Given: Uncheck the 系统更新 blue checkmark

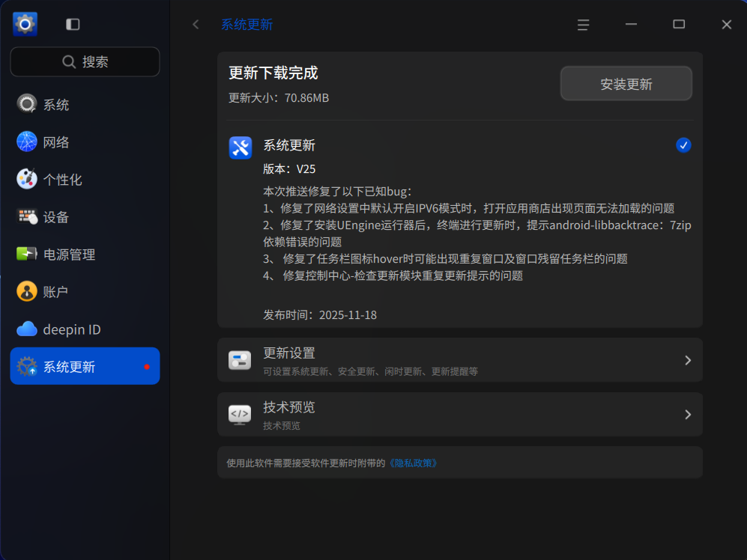Looking at the screenshot, I should (x=683, y=145).
